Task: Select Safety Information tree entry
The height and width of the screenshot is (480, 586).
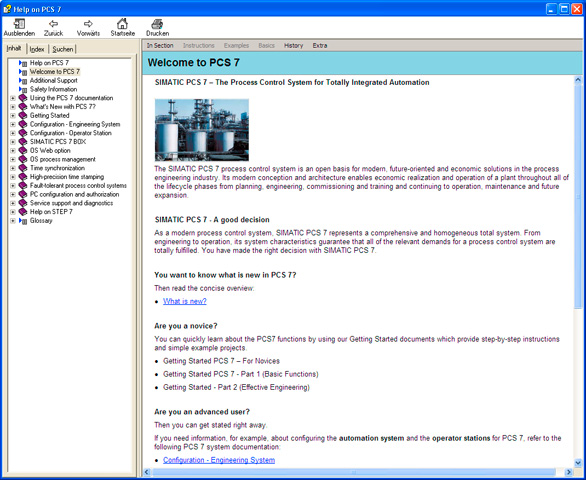Action: click(x=53, y=89)
